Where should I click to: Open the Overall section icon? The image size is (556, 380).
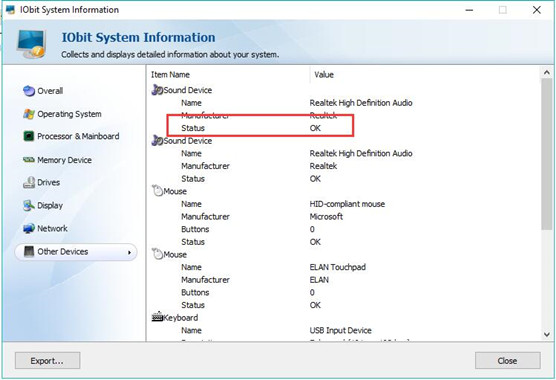[x=29, y=91]
